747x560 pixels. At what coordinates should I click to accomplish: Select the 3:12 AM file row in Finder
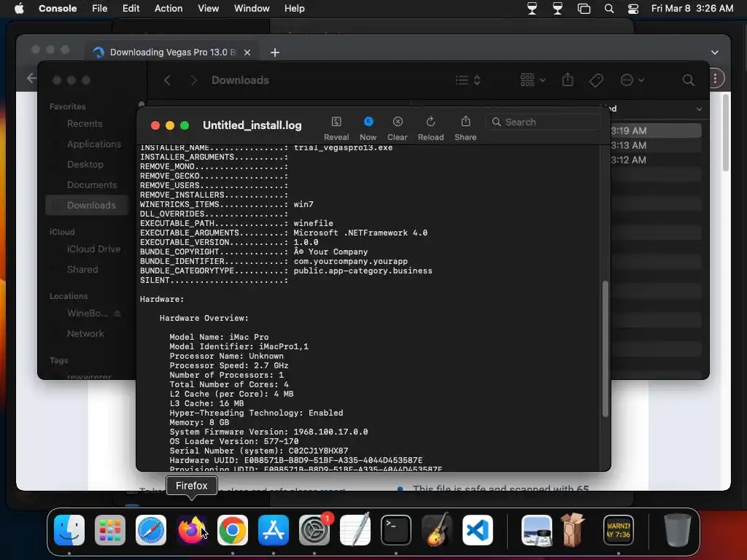pyautogui.click(x=656, y=160)
